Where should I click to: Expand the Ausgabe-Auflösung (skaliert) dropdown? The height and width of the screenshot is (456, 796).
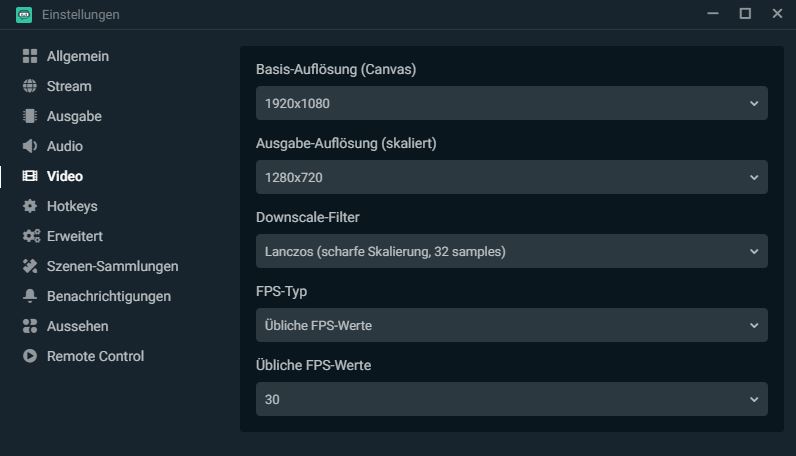tap(511, 177)
